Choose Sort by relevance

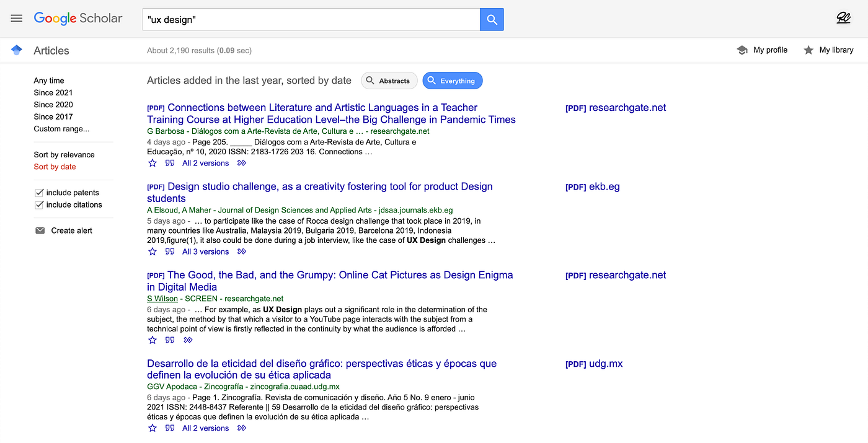(64, 155)
